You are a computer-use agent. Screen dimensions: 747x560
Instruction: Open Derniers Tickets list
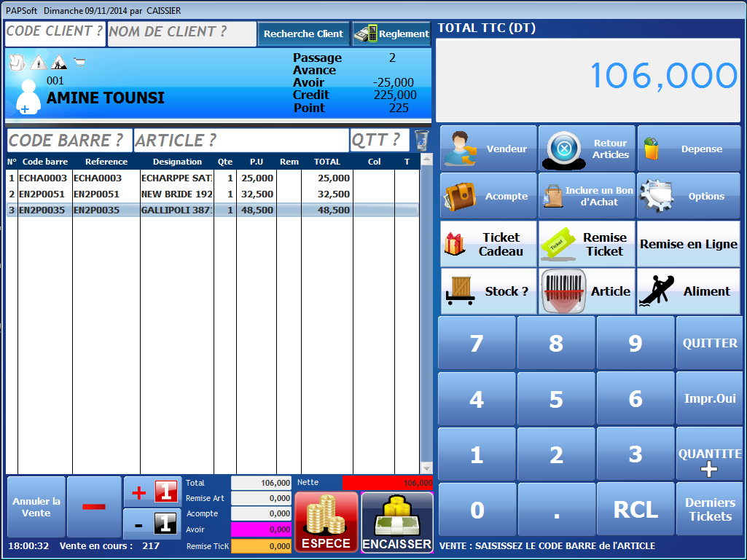(x=709, y=509)
